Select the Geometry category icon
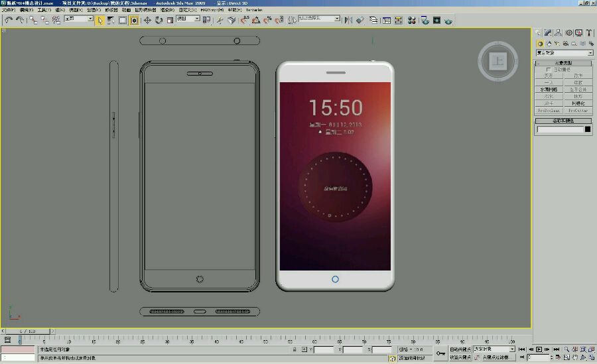This screenshot has width=597, height=364. point(540,44)
